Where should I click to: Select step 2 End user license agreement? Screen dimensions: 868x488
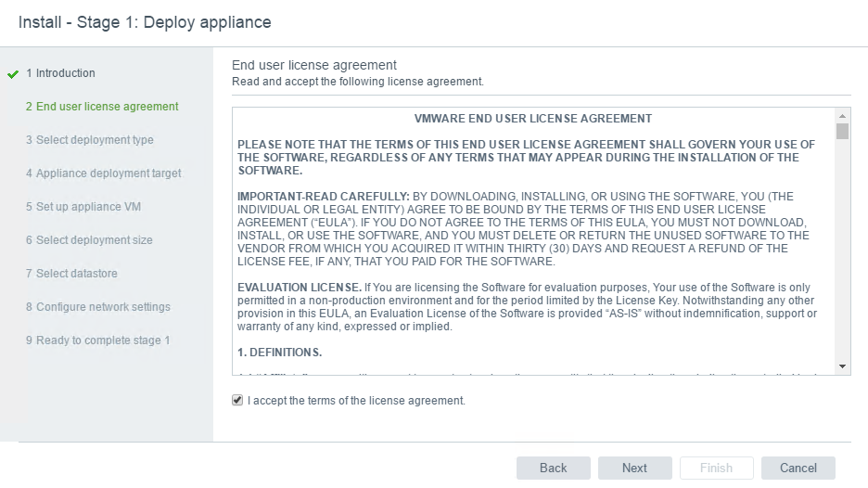102,107
